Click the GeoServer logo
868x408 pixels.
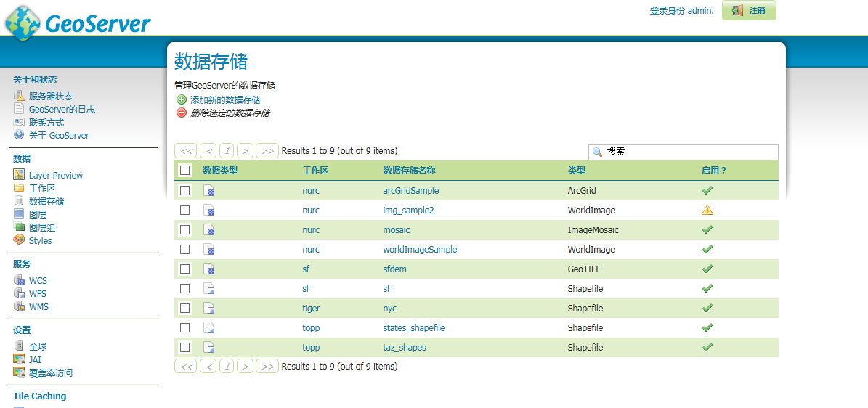78,23
